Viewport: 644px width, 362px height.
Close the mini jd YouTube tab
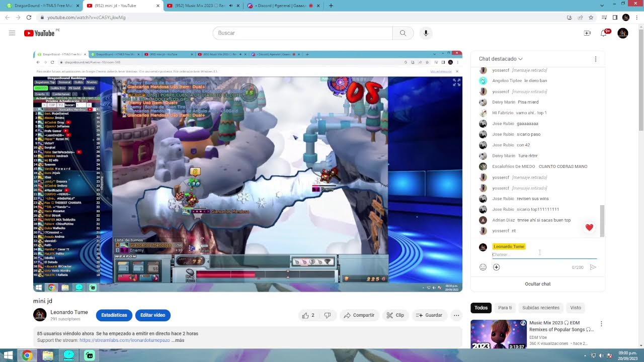tap(158, 6)
